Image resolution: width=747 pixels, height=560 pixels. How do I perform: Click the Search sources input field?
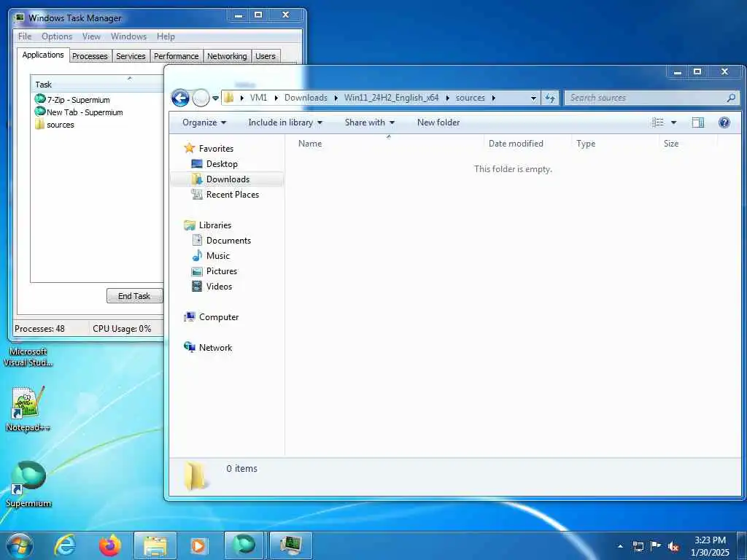click(x=646, y=98)
